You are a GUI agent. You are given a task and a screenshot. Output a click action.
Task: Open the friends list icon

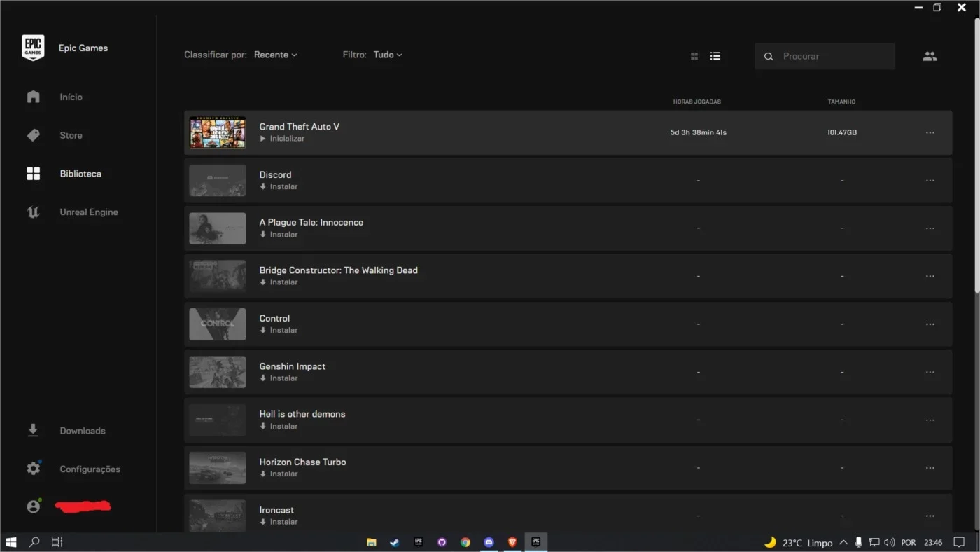(930, 56)
